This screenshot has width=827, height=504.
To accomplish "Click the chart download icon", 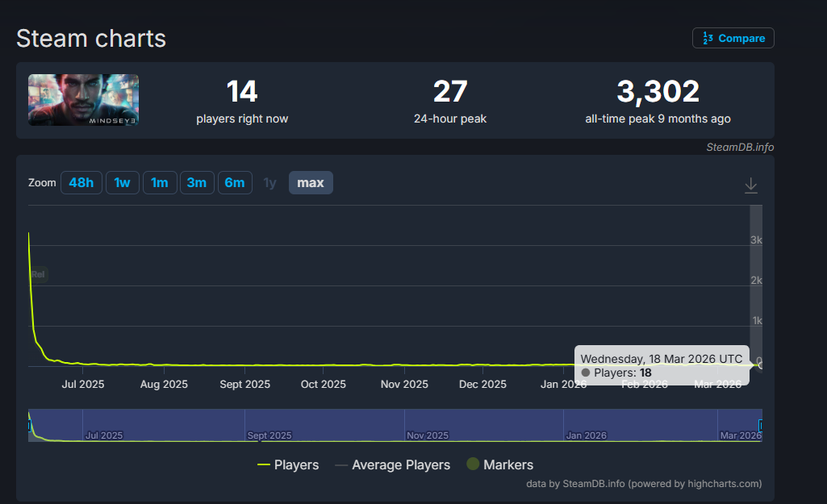I will pos(750,185).
